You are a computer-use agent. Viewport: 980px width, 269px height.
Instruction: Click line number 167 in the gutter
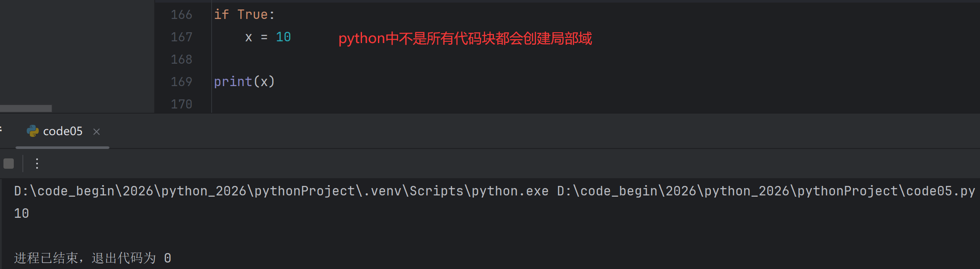click(181, 37)
